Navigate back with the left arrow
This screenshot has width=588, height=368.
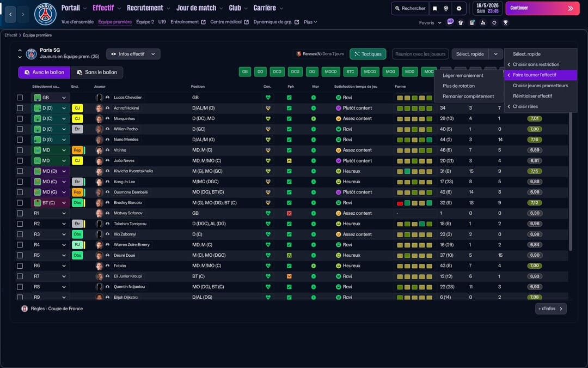pyautogui.click(x=10, y=14)
